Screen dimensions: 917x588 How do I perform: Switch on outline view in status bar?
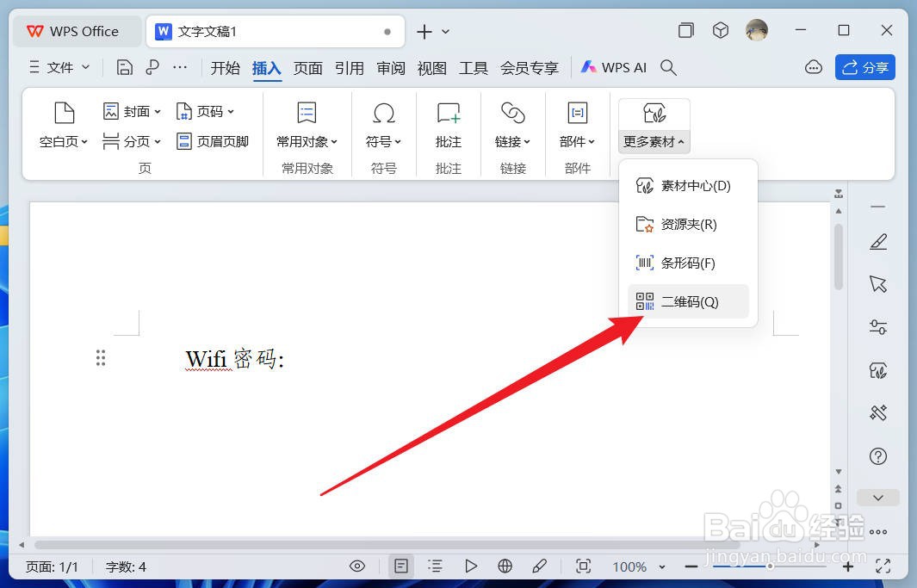[436, 566]
